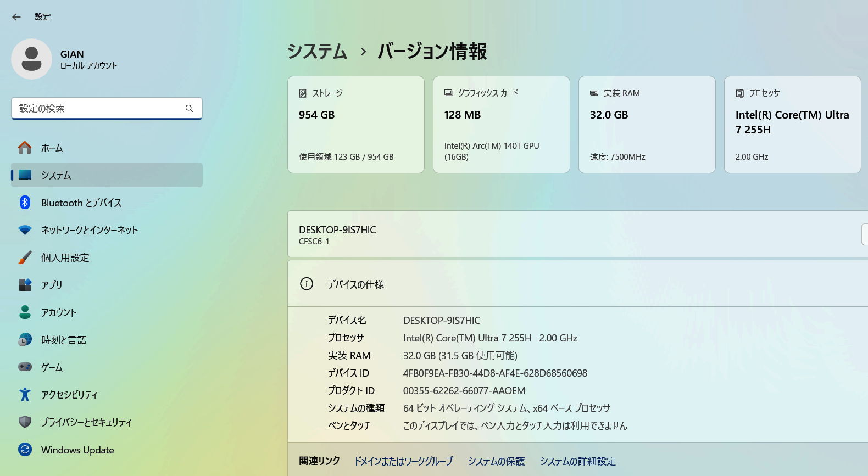Click the ゲーム controller icon
The image size is (868, 476).
25,367
